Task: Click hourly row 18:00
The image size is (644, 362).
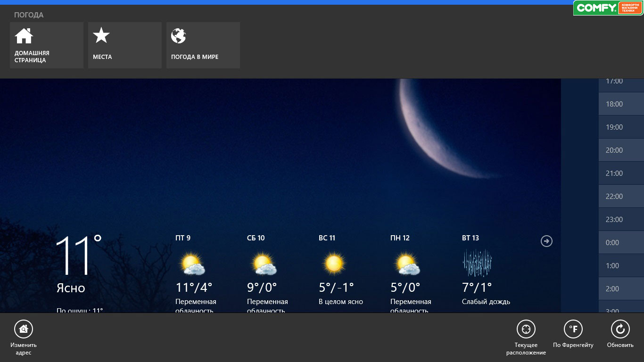Action: point(621,104)
